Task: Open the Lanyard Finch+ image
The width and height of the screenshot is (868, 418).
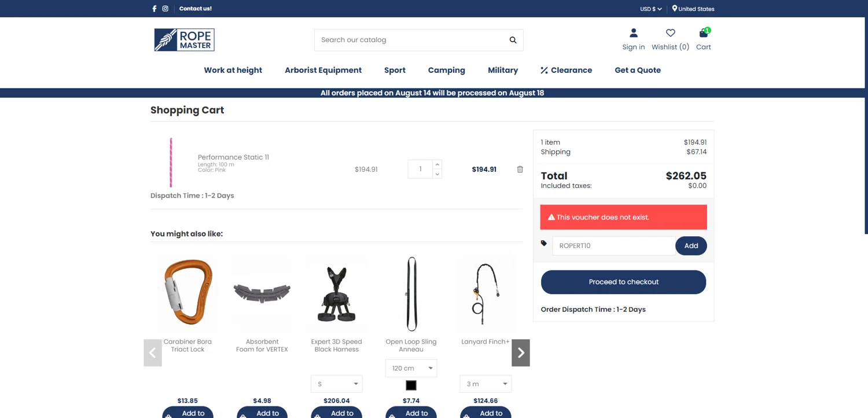Action: point(486,293)
